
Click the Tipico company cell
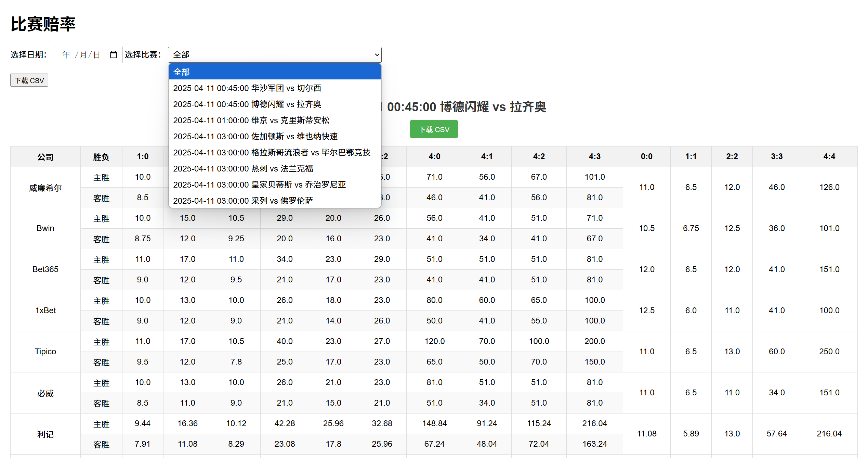(x=45, y=352)
